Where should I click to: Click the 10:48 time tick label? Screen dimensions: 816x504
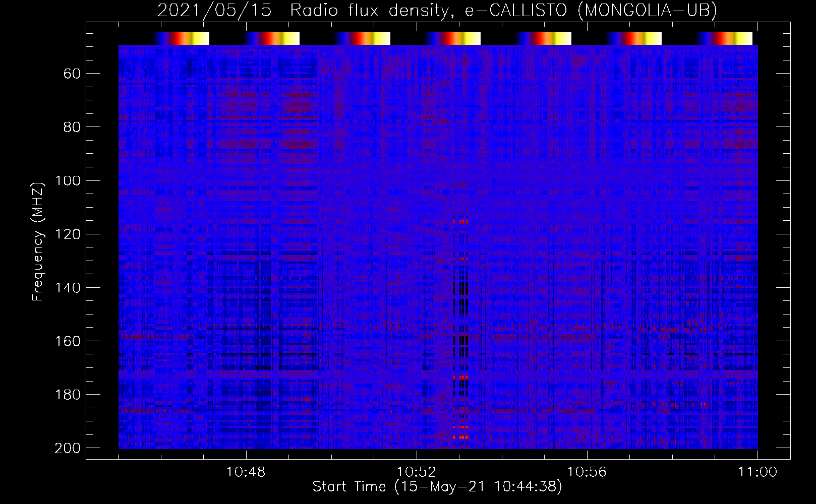[246, 472]
